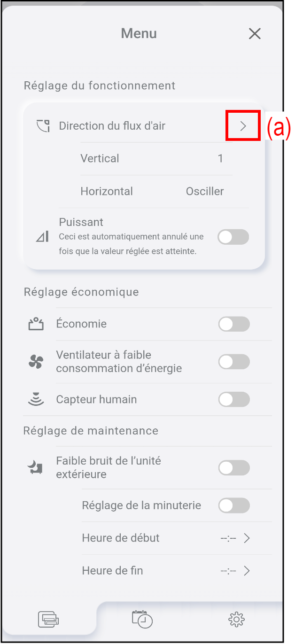
Task: Select the Horizontal Osciller setting row
Action: click(x=152, y=192)
